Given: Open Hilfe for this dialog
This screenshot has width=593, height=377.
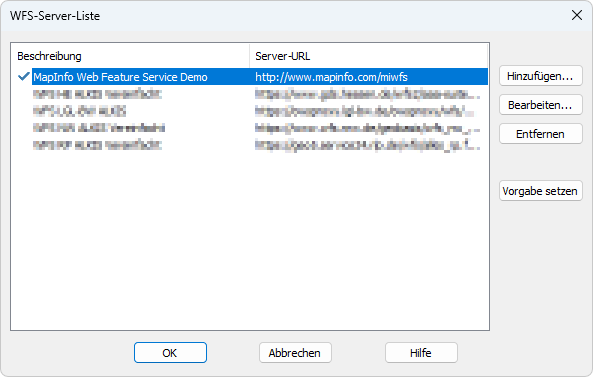Looking at the screenshot, I should pos(421,353).
